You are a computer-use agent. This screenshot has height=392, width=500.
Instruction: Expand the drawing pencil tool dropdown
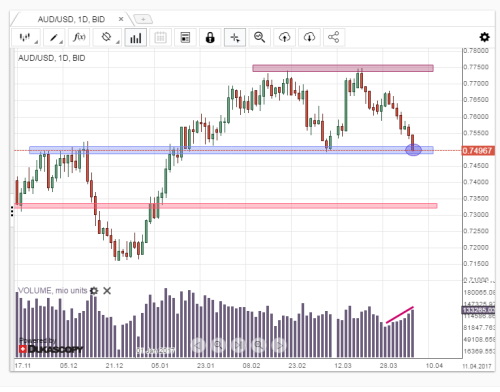coord(54,37)
